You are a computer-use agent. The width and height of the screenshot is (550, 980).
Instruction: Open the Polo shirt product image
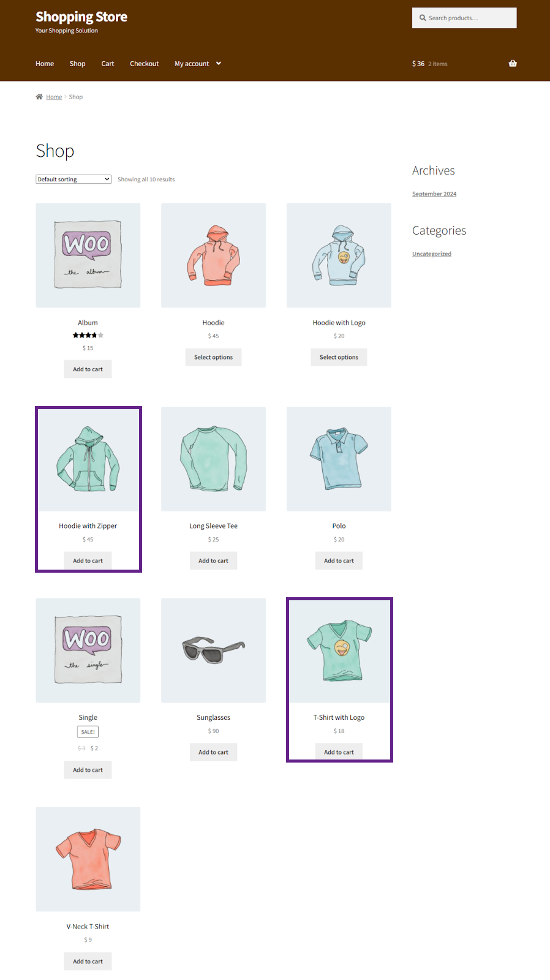point(339,459)
